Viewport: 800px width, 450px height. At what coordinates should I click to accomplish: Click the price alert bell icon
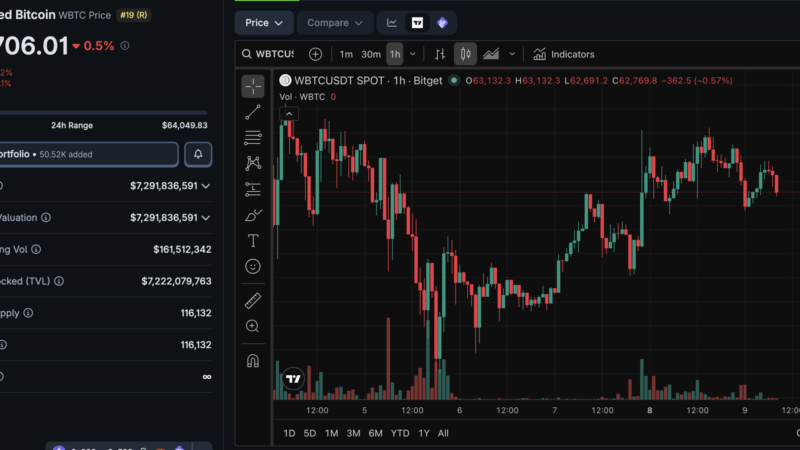pos(198,154)
